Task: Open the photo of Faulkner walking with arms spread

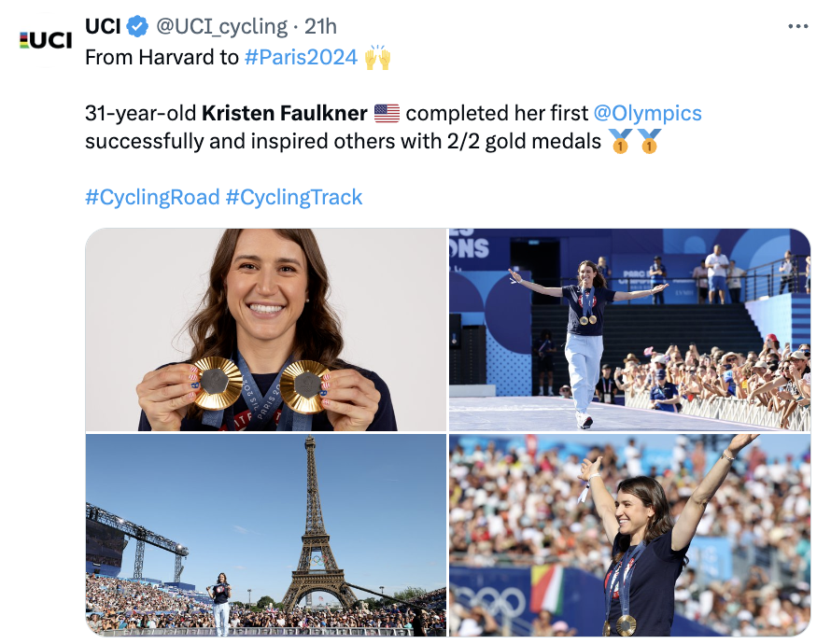Action: [629, 329]
